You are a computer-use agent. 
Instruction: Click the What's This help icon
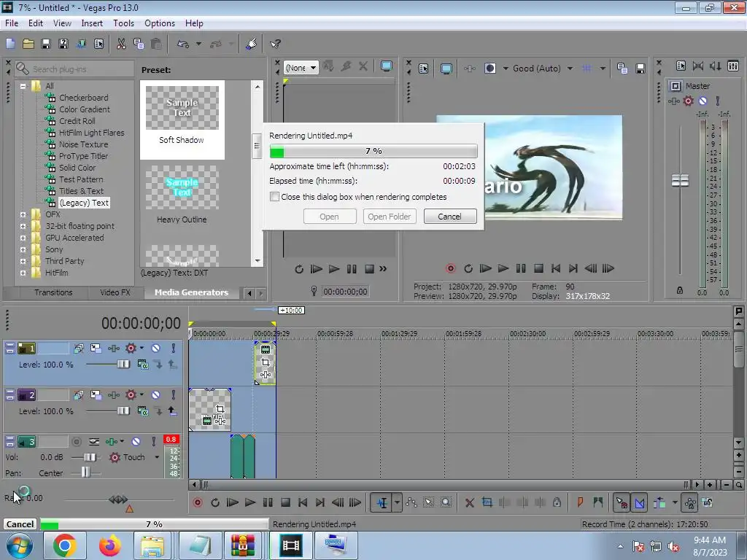pyautogui.click(x=275, y=44)
